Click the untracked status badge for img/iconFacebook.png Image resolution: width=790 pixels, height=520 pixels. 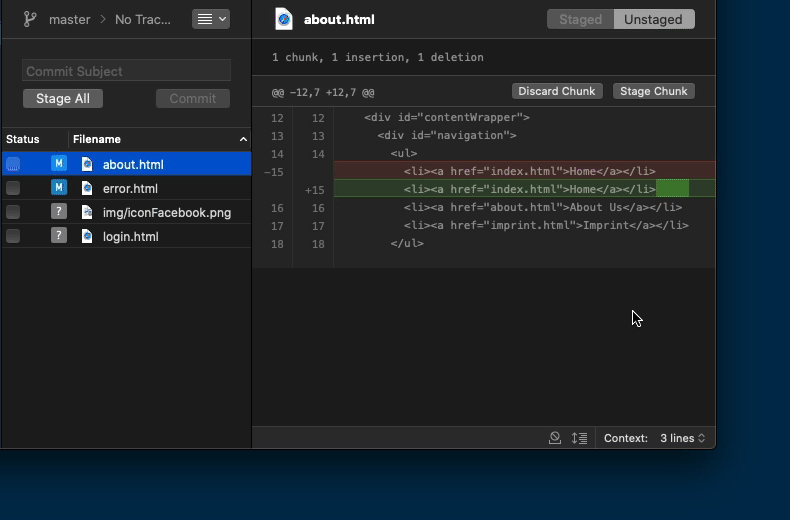click(x=59, y=212)
